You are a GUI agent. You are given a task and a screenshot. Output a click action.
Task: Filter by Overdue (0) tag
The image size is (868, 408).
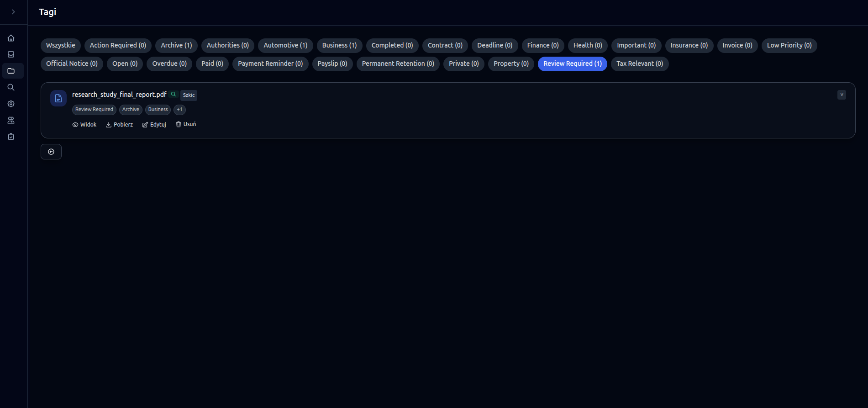click(169, 64)
